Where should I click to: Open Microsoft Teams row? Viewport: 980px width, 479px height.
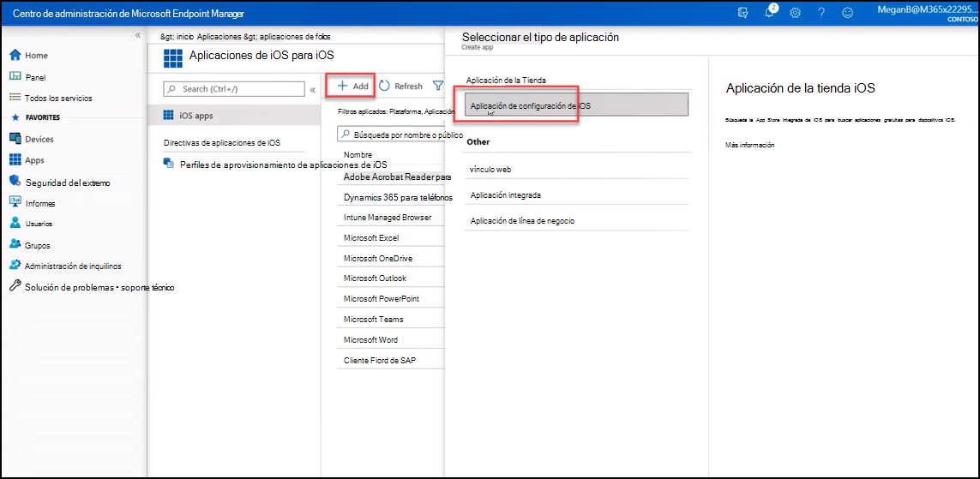[x=393, y=319]
